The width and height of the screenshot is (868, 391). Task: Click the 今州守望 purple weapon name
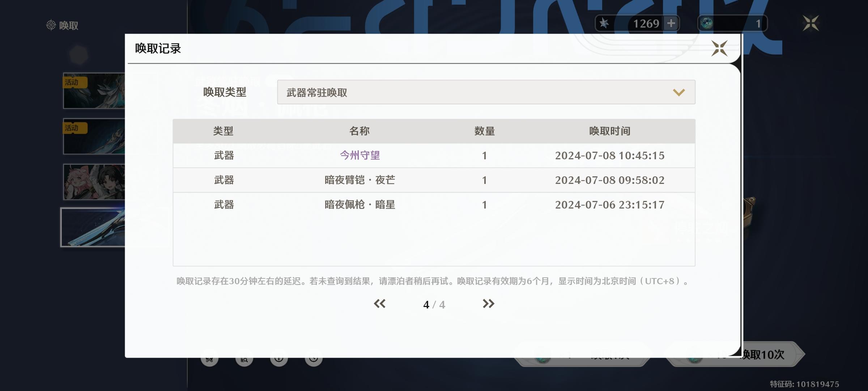tap(359, 156)
